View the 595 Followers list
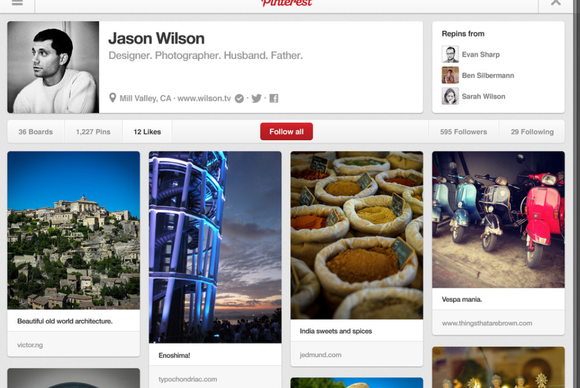This screenshot has width=580, height=388. (x=463, y=132)
